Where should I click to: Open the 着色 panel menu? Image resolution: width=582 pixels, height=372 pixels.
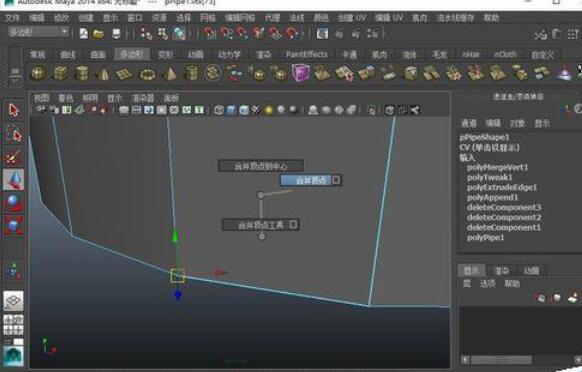coord(66,98)
